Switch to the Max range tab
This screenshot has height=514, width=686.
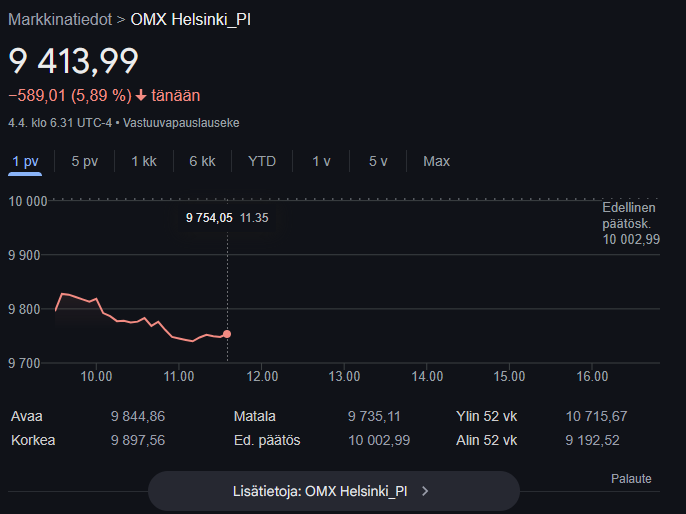coord(436,161)
